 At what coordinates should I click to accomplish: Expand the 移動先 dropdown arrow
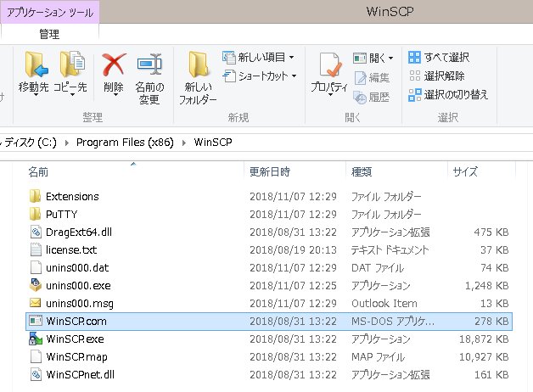(36, 95)
